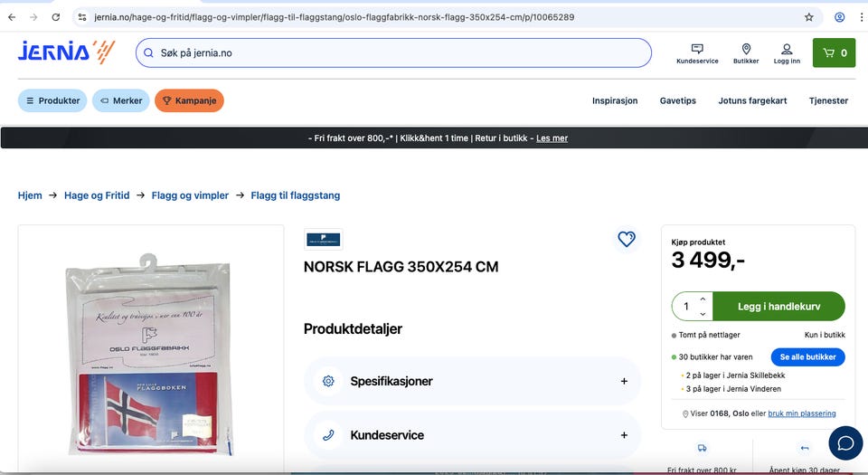Open the Kampanje page
Image resolution: width=868 pixels, height=475 pixels.
click(189, 100)
